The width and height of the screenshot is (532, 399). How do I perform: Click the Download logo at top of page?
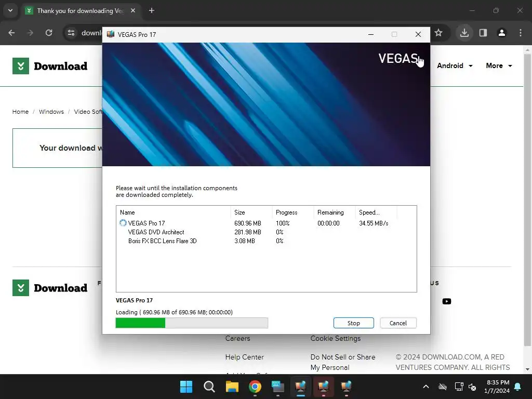coord(50,66)
